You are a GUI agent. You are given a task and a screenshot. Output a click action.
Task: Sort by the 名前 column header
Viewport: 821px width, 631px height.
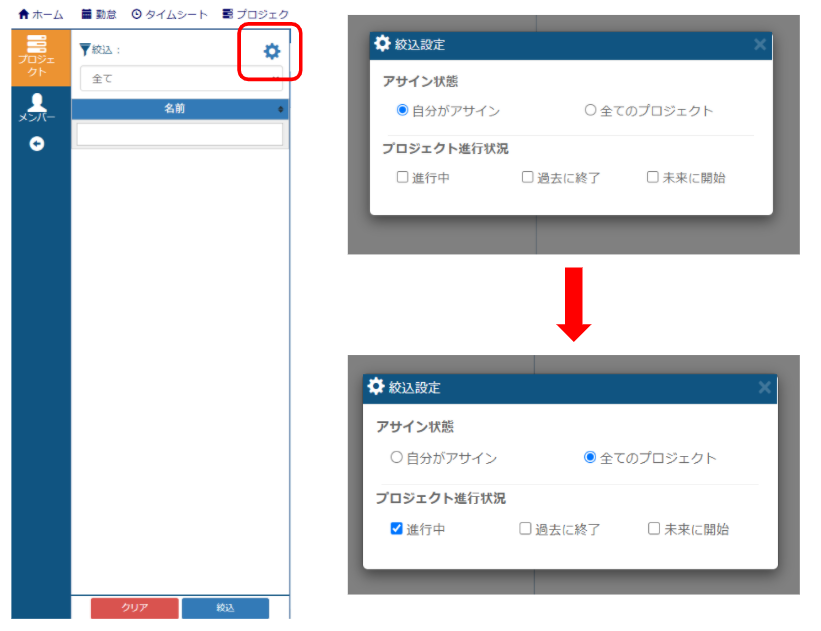(180, 109)
